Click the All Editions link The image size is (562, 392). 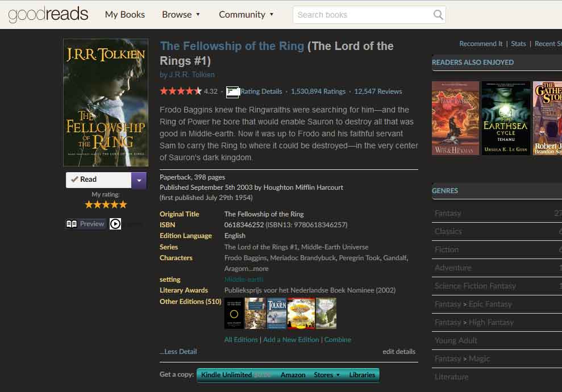click(x=241, y=339)
